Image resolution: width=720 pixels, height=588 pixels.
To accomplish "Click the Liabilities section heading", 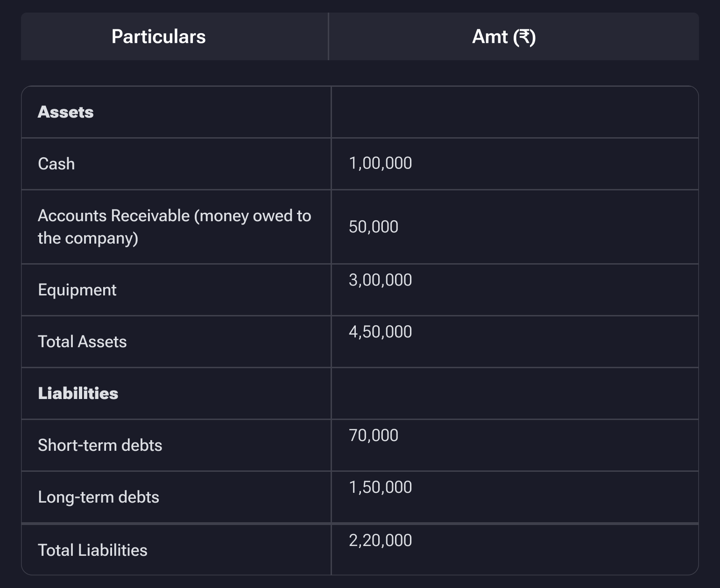I will (x=78, y=393).
